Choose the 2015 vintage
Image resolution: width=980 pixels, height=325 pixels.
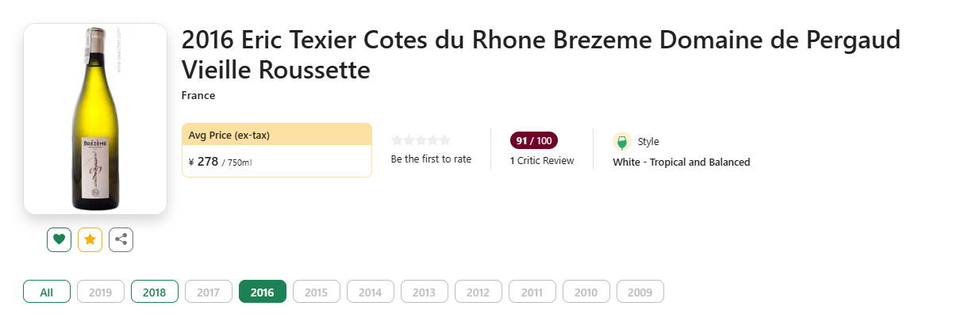[x=317, y=292]
